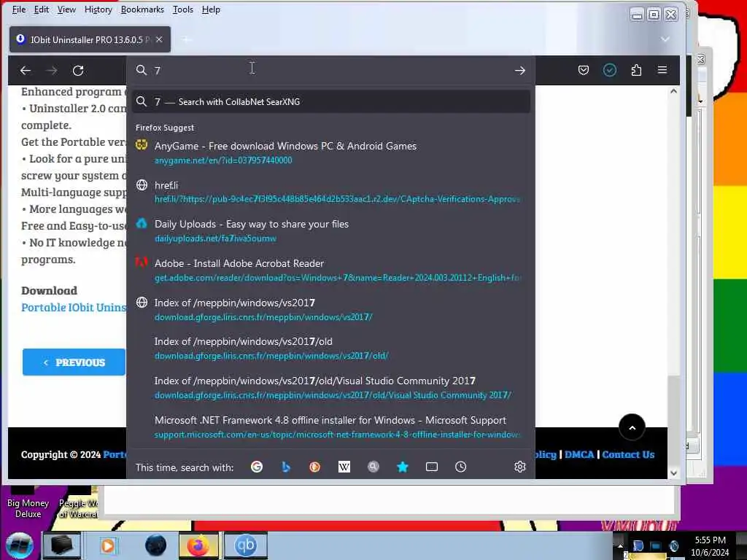Choose 'Index of /meppbin/windows/vs2017/old' suggestion
The height and width of the screenshot is (560, 747).
[331, 349]
